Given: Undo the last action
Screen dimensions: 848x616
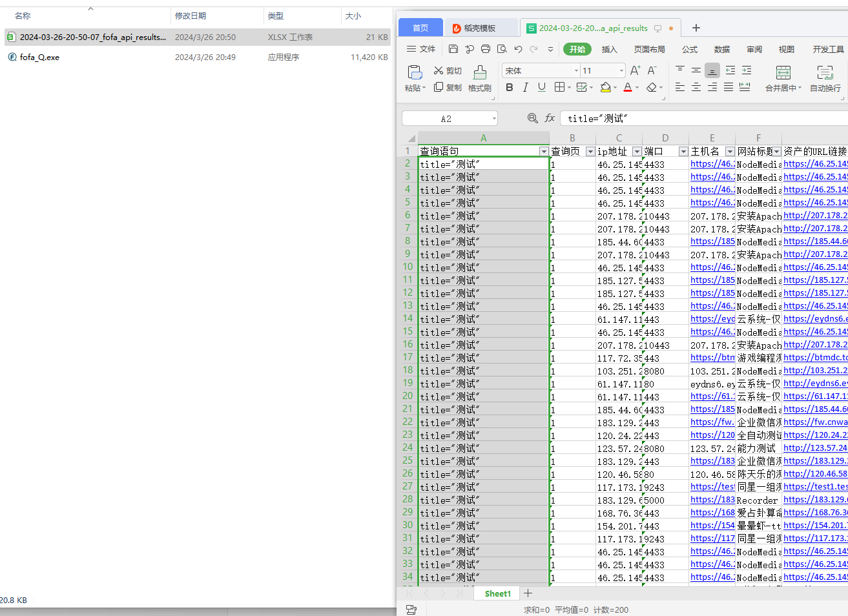Looking at the screenshot, I should click(518, 49).
